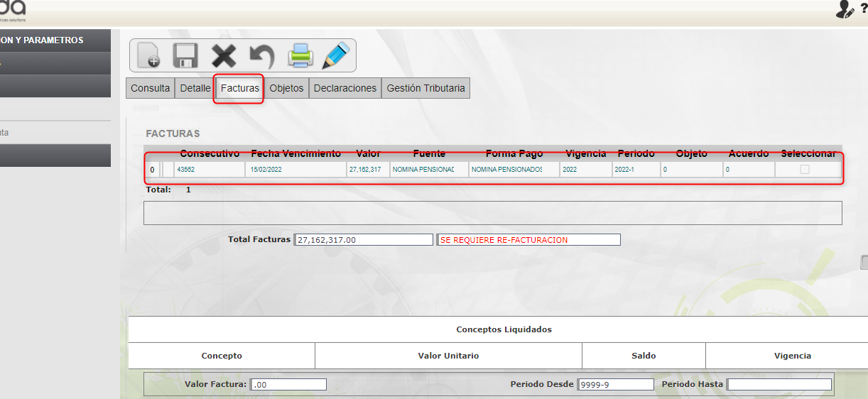The image size is (868, 399).
Task: Open the Gestión Tributaria tab
Action: coord(425,88)
